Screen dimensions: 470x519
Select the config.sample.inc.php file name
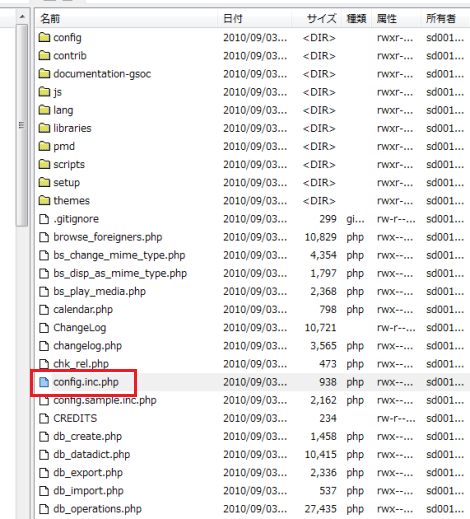pos(105,400)
